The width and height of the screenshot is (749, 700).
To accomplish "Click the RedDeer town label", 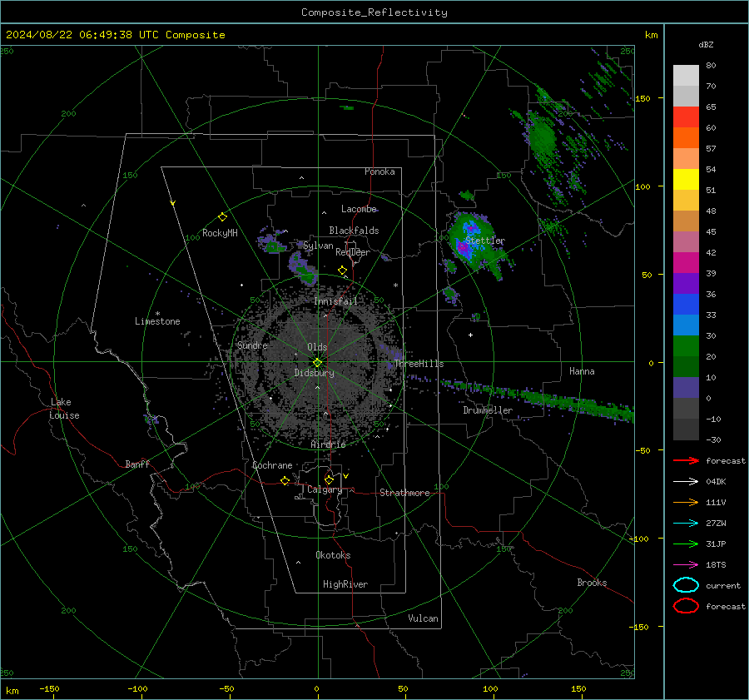I will (353, 252).
